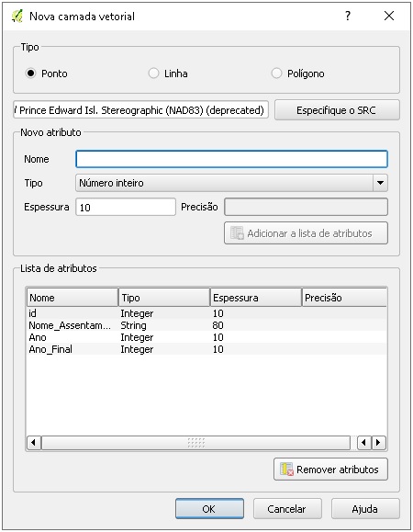Confirm with the OK button
413x532 pixels.
(209, 509)
